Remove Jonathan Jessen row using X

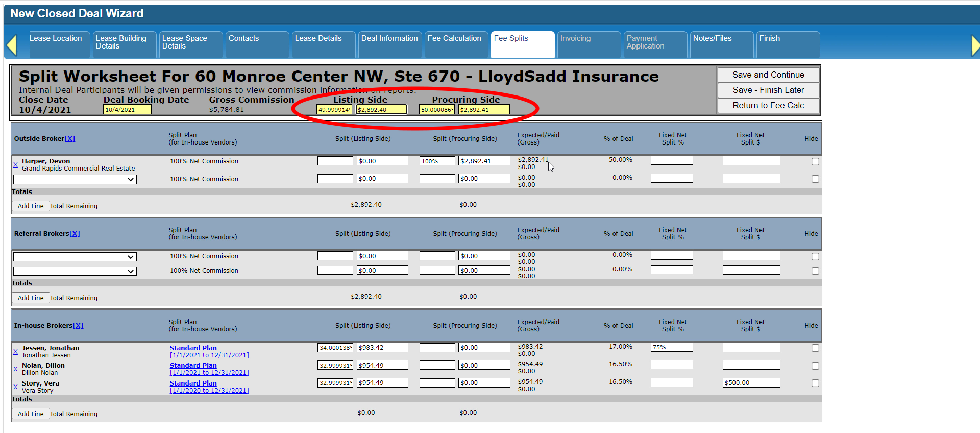15,352
